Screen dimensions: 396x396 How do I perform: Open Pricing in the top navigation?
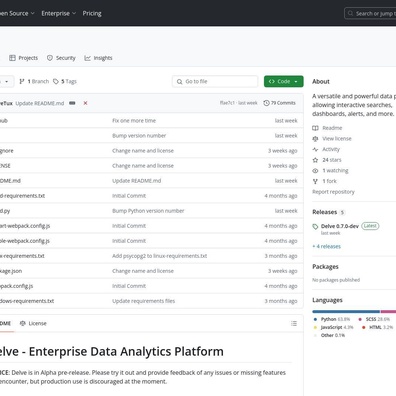(92, 14)
